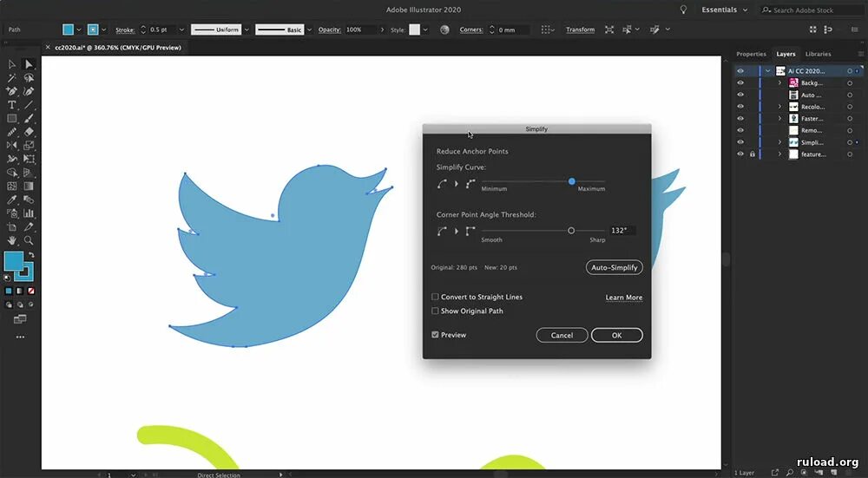Select the Shaper pencil tool

11,132
